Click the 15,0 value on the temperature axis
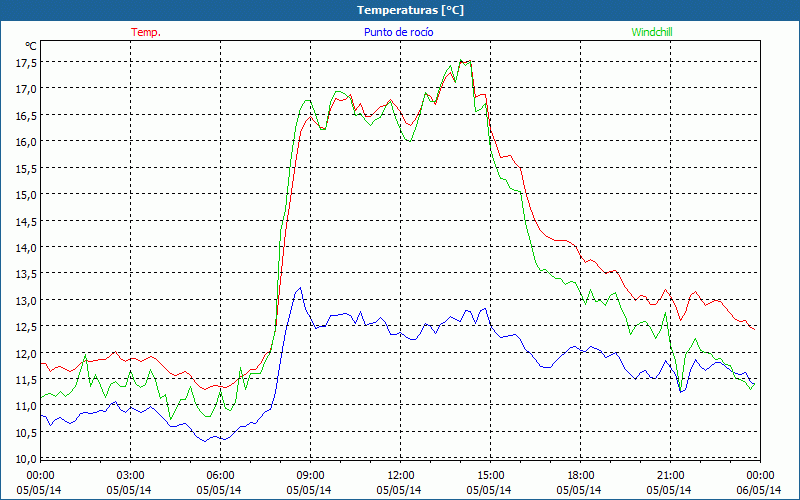 coord(27,194)
